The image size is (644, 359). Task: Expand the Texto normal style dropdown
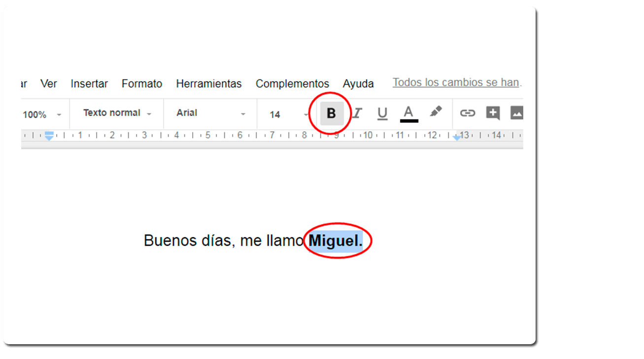click(117, 113)
